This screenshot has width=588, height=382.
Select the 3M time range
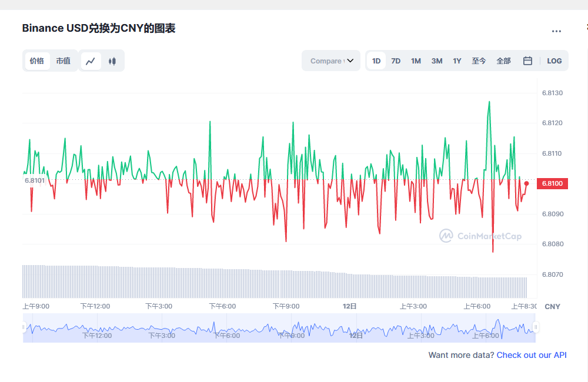[437, 61]
